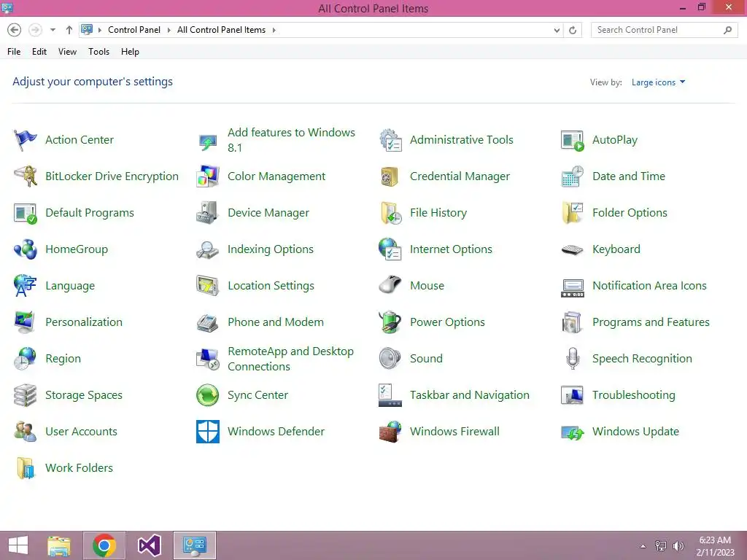The width and height of the screenshot is (747, 560).
Task: Click the Credential Manager vault icon
Action: pos(390,176)
